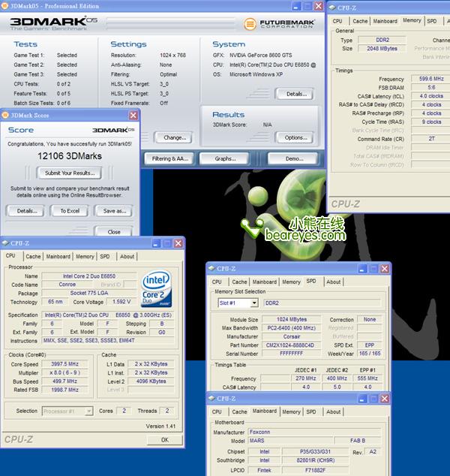Image resolution: width=450 pixels, height=476 pixels.
Task: Close the CPU-Z processor window
Action: [178, 243]
